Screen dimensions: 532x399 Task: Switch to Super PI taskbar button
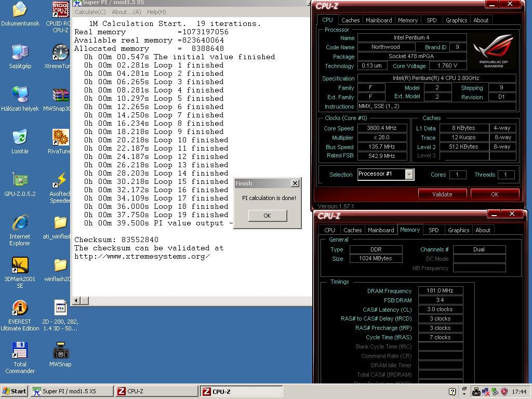click(x=72, y=391)
